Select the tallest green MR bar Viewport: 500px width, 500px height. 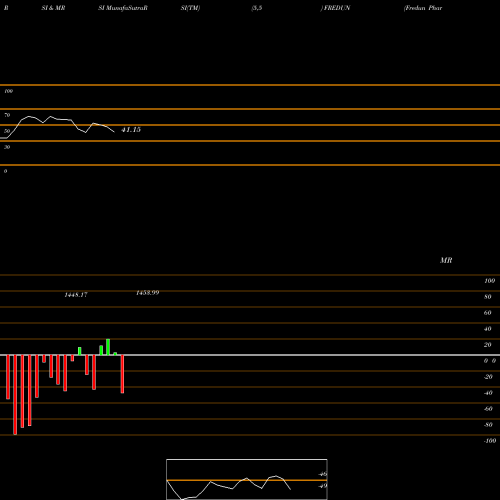click(x=108, y=347)
